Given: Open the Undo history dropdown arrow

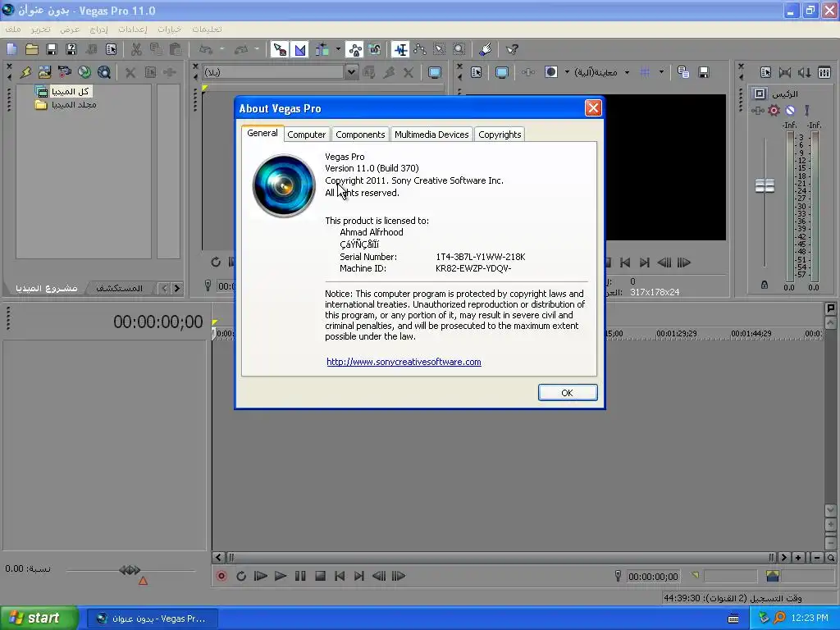Looking at the screenshot, I should click(221, 49).
